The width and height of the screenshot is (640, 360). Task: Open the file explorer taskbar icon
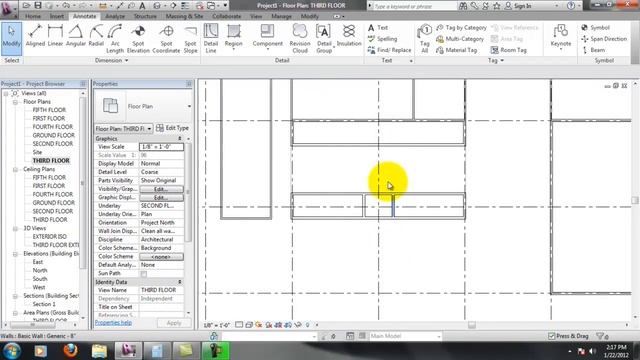point(99,351)
